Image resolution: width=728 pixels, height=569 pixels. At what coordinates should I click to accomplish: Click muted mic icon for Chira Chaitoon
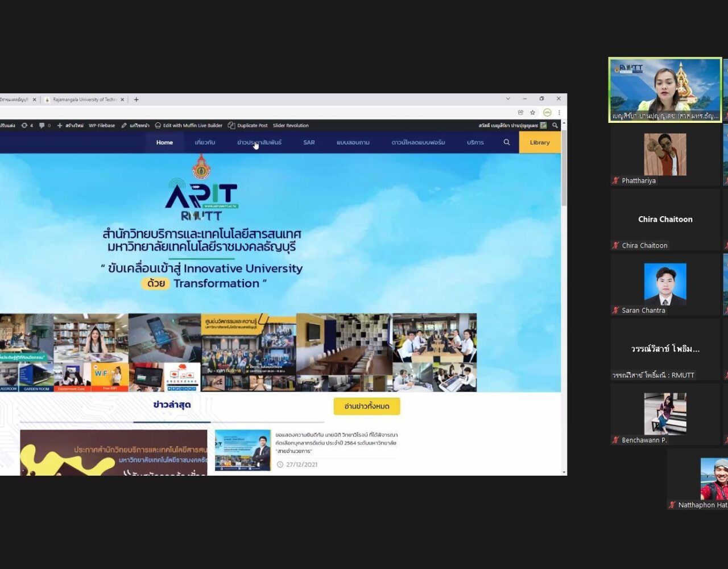[x=615, y=245]
